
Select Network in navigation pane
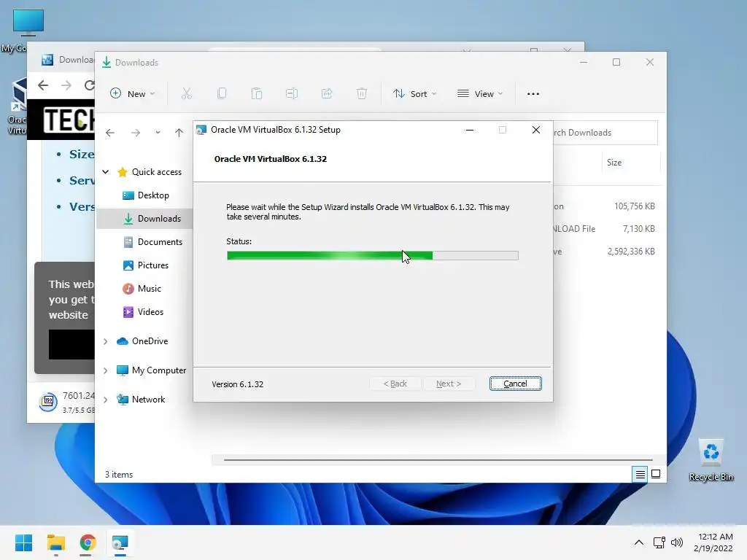(141, 400)
